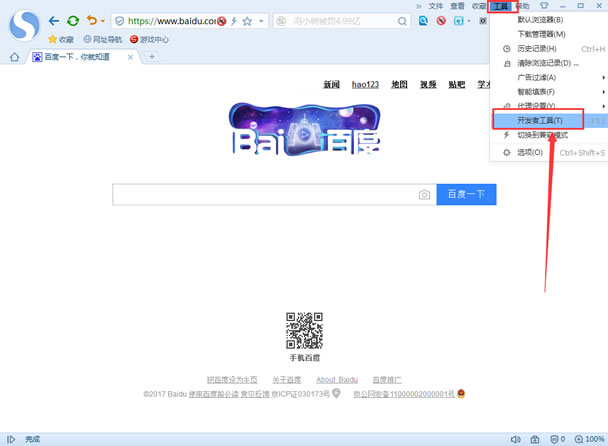The image size is (608, 446).
Task: Click the home icon left of tabs
Action: 15,57
